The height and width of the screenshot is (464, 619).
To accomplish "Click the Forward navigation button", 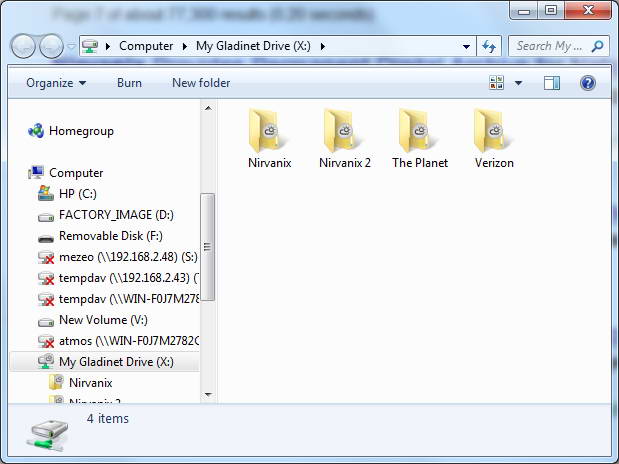I will coord(51,46).
